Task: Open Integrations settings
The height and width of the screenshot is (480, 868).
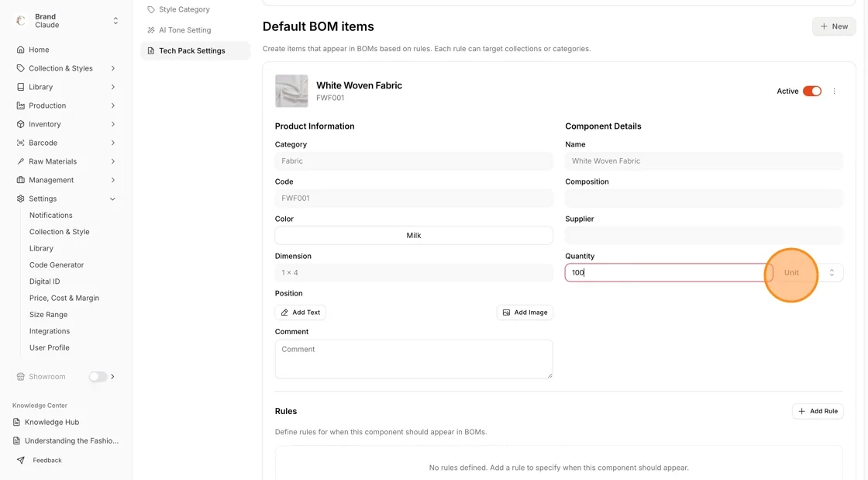Action: pyautogui.click(x=50, y=331)
